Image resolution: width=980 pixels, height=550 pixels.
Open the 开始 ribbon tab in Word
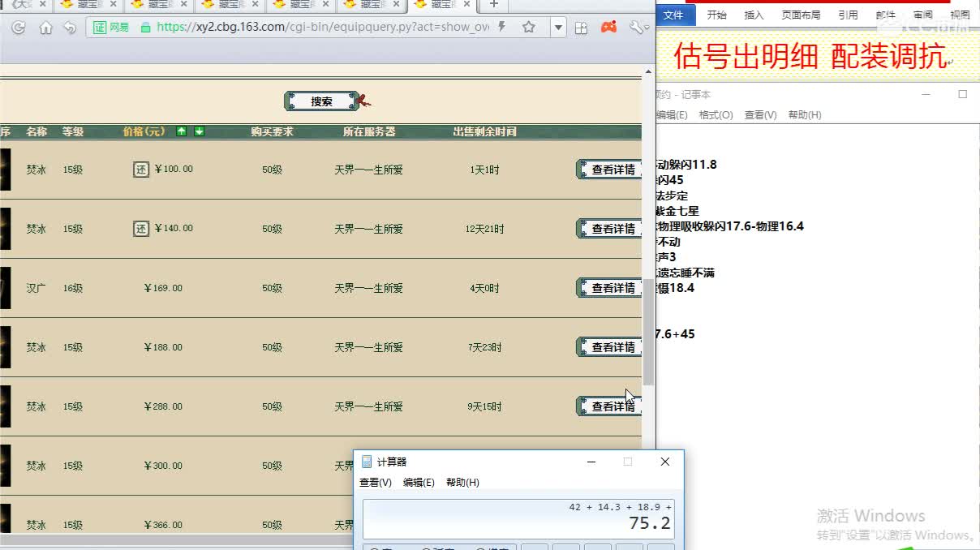coord(716,15)
